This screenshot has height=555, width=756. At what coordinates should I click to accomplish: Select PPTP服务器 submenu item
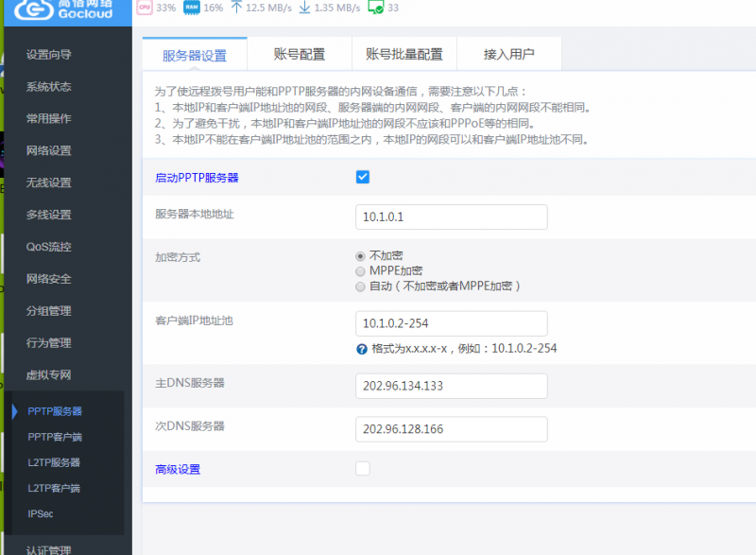click(x=55, y=411)
